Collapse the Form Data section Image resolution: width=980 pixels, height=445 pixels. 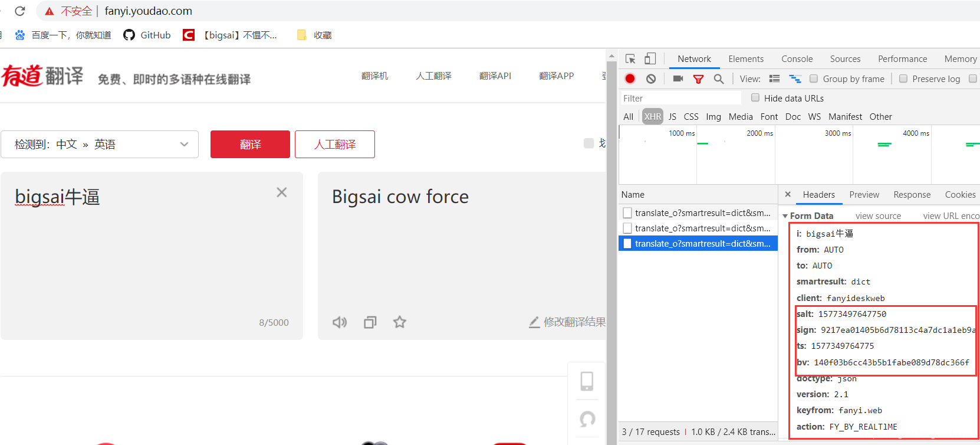(x=785, y=216)
